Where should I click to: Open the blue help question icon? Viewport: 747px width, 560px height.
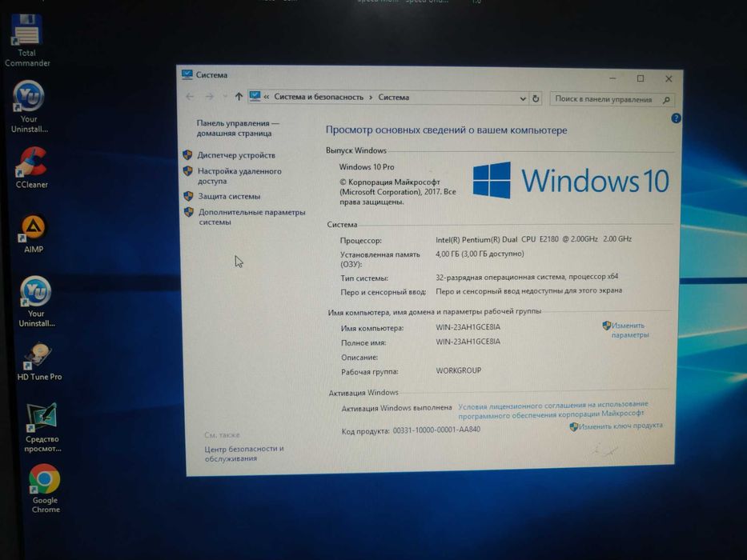[x=676, y=118]
